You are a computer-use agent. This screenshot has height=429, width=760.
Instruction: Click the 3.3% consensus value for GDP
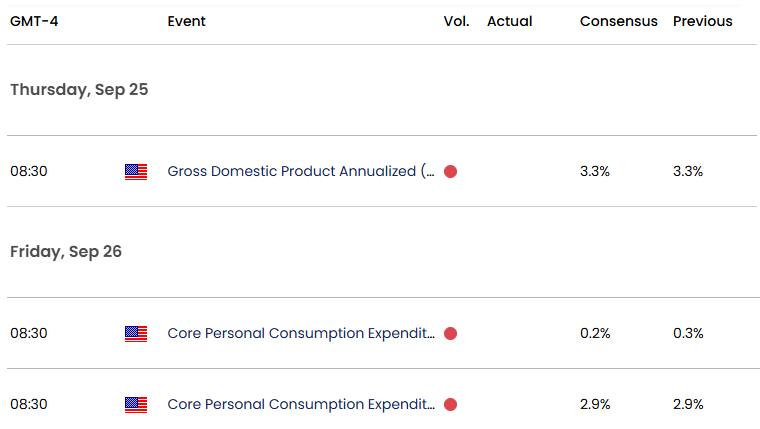pyautogui.click(x=595, y=171)
